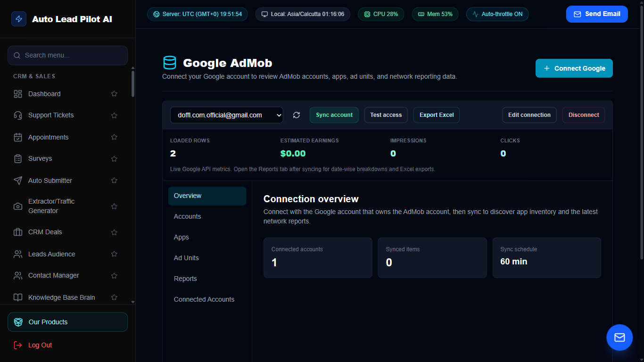
Task: Click the Auto Lead Pilot AI lightning logo
Action: (19, 19)
